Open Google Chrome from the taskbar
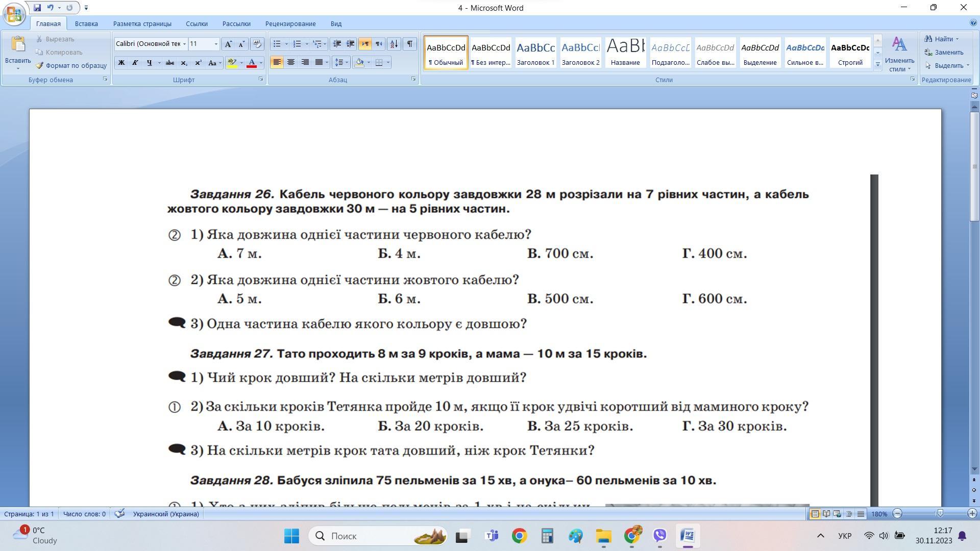This screenshot has width=980, height=551. pos(519,536)
